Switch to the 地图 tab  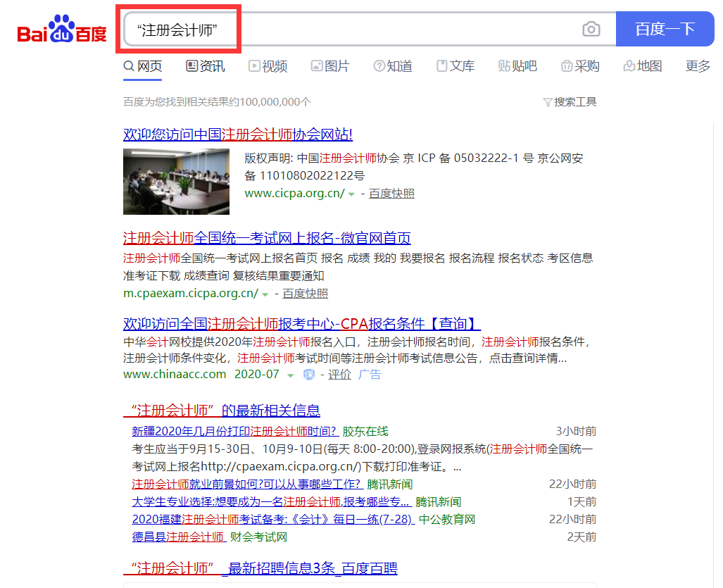point(643,66)
